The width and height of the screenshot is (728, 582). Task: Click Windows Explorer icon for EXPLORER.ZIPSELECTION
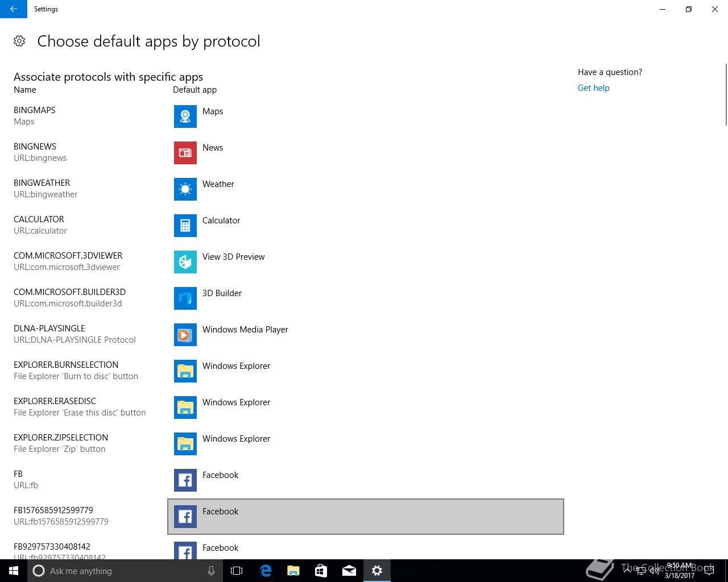click(185, 444)
